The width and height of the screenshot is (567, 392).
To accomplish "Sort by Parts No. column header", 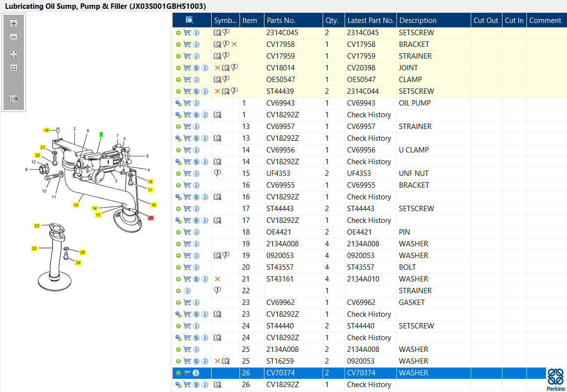I will [x=293, y=20].
